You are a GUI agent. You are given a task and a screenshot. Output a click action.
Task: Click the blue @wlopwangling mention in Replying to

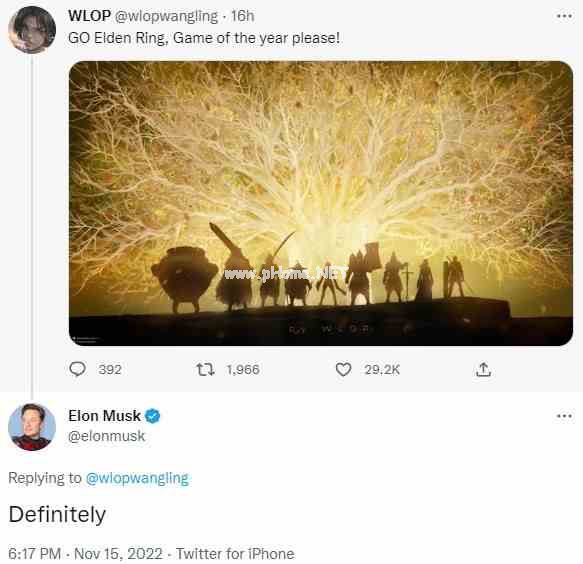click(137, 478)
